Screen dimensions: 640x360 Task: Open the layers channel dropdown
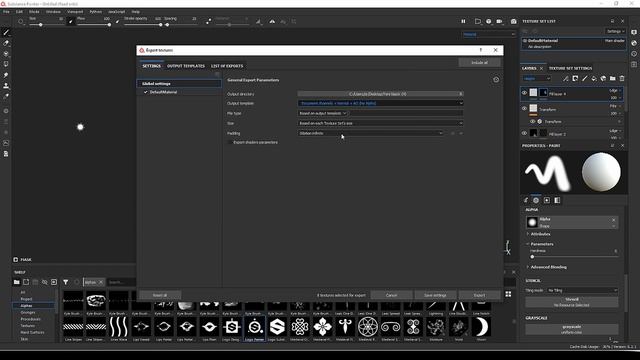(537, 78)
